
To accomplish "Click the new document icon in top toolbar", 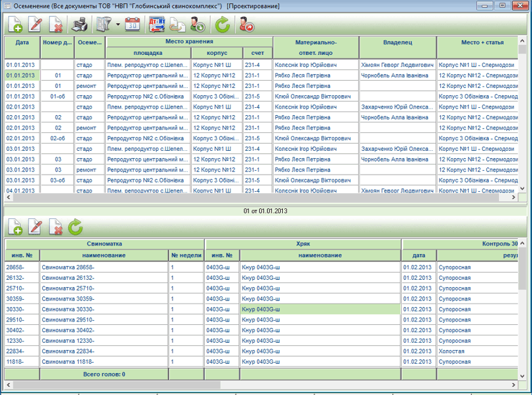I will [x=15, y=25].
